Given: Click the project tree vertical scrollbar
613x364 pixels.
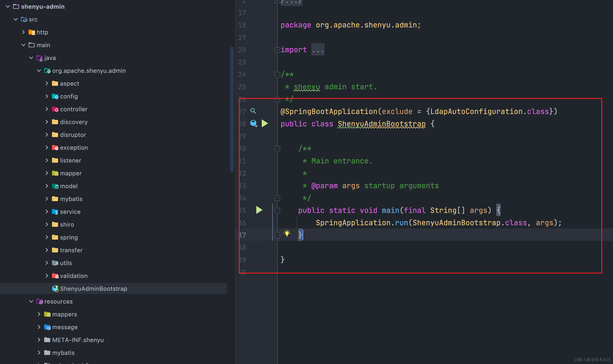Looking at the screenshot, I should [x=232, y=109].
